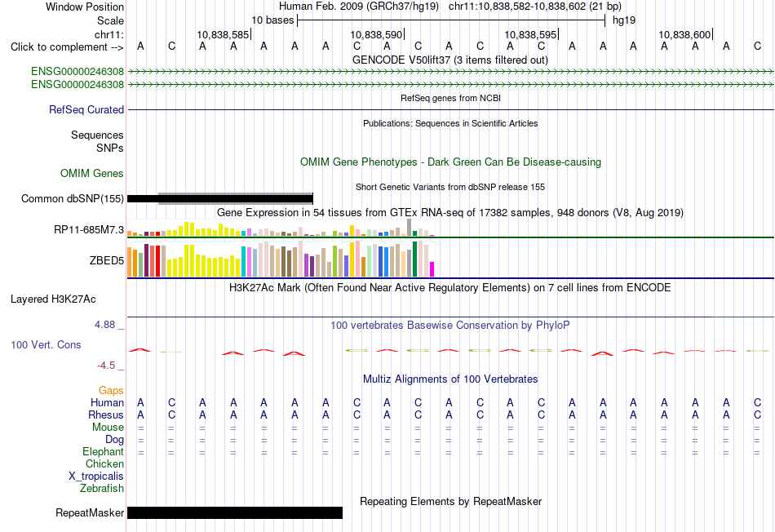Image resolution: width=775 pixels, height=532 pixels.
Task: Click the 10,838,585 coordinate marker
Action: click(223, 34)
